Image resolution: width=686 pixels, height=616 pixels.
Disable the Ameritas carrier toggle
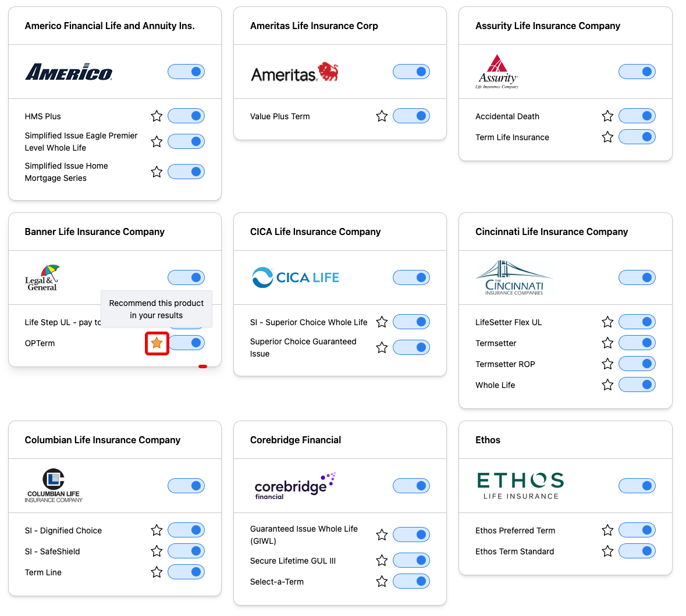412,72
